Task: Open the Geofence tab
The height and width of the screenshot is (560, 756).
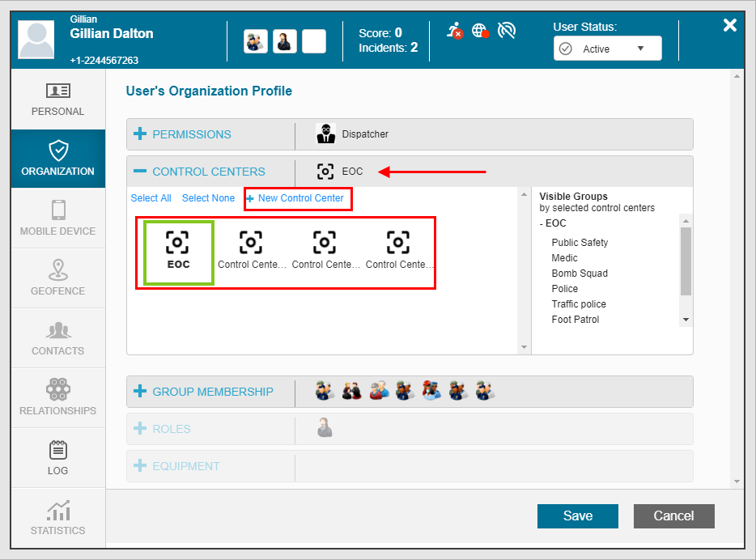Action: [57, 279]
